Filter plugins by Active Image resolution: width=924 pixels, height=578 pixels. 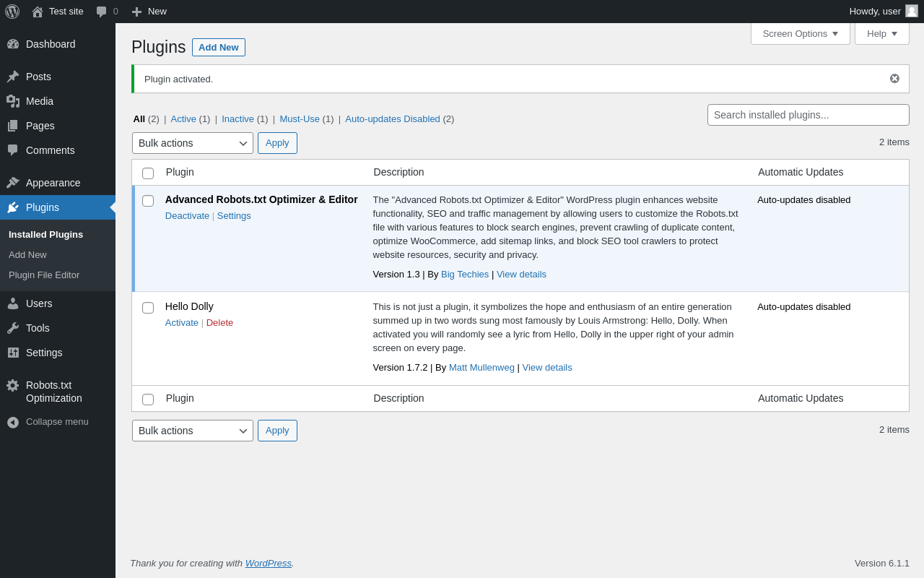coord(183,119)
